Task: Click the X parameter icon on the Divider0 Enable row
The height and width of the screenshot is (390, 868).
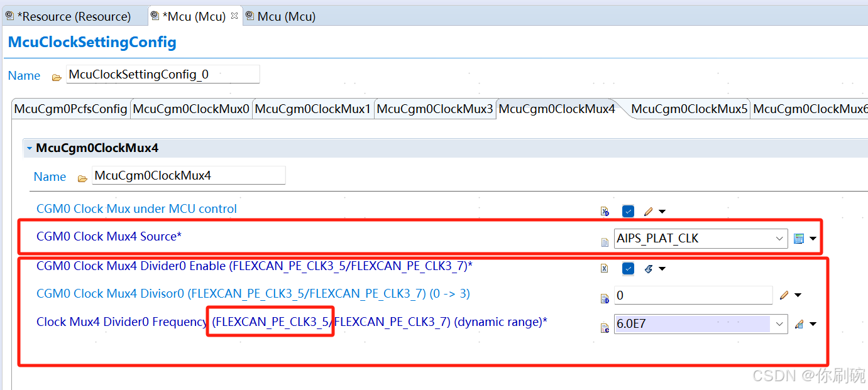Action: pyautogui.click(x=605, y=268)
